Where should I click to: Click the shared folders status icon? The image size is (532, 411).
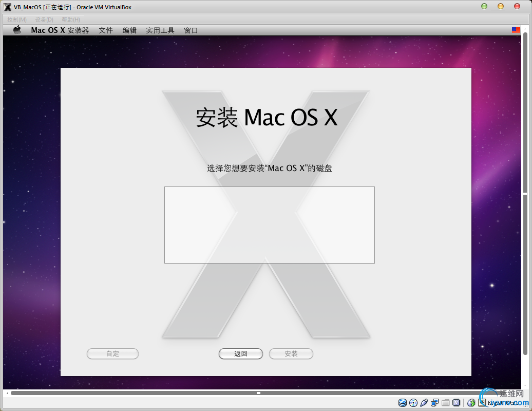[446, 403]
